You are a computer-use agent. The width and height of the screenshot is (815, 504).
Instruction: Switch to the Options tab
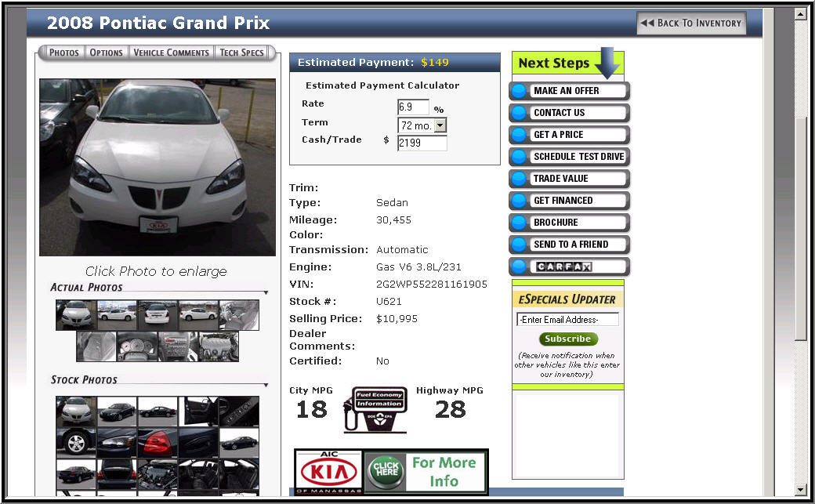[106, 53]
